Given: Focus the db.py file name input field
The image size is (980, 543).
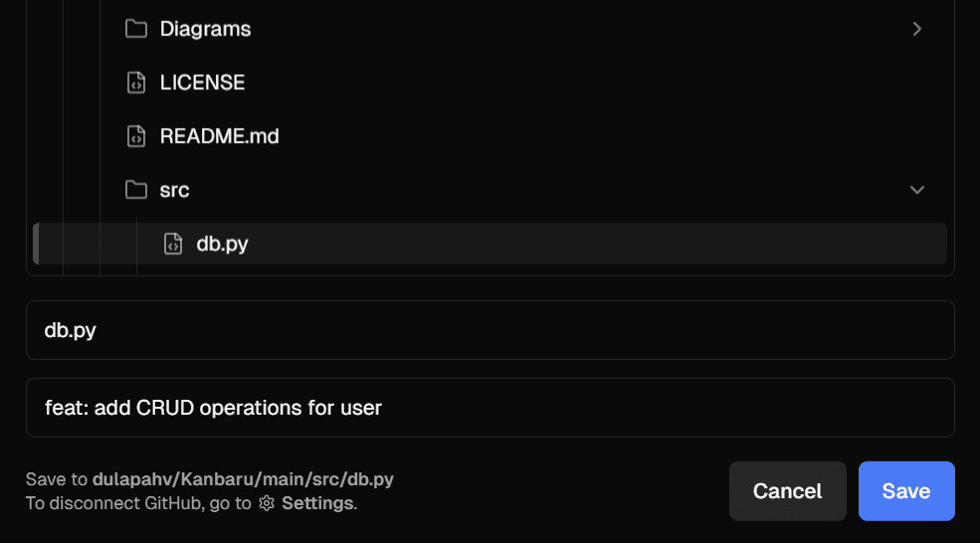Looking at the screenshot, I should click(x=490, y=330).
